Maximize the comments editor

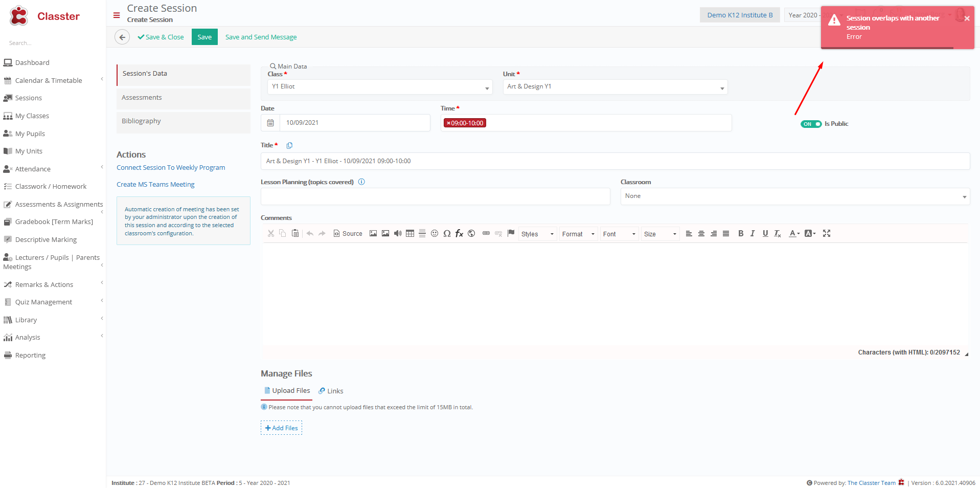coord(827,233)
